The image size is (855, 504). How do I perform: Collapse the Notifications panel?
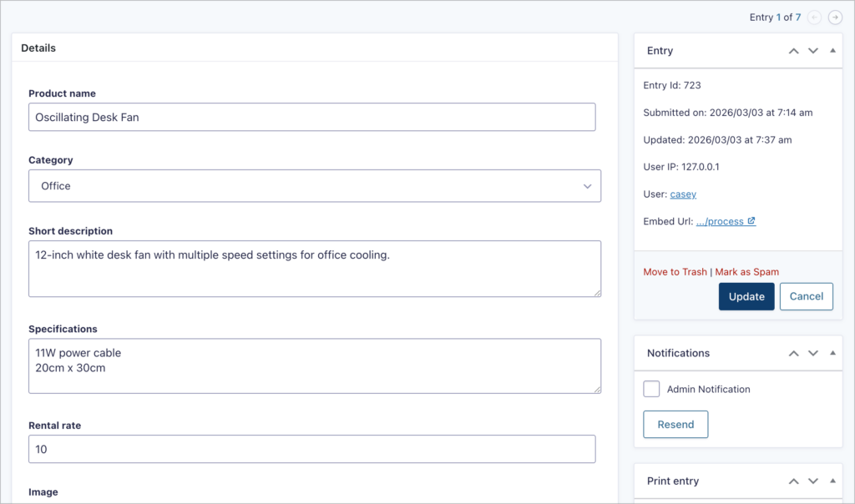coord(832,353)
